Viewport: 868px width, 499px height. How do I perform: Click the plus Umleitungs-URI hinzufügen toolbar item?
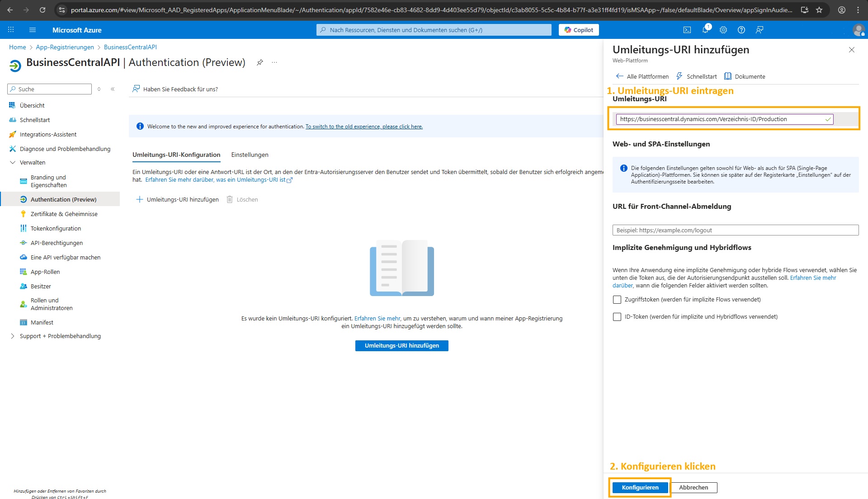click(177, 199)
